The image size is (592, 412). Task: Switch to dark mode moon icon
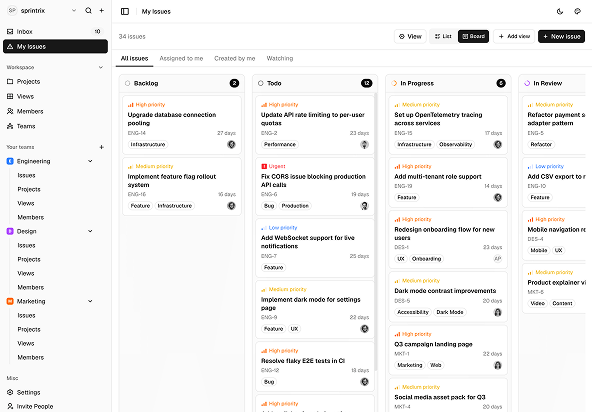(560, 11)
